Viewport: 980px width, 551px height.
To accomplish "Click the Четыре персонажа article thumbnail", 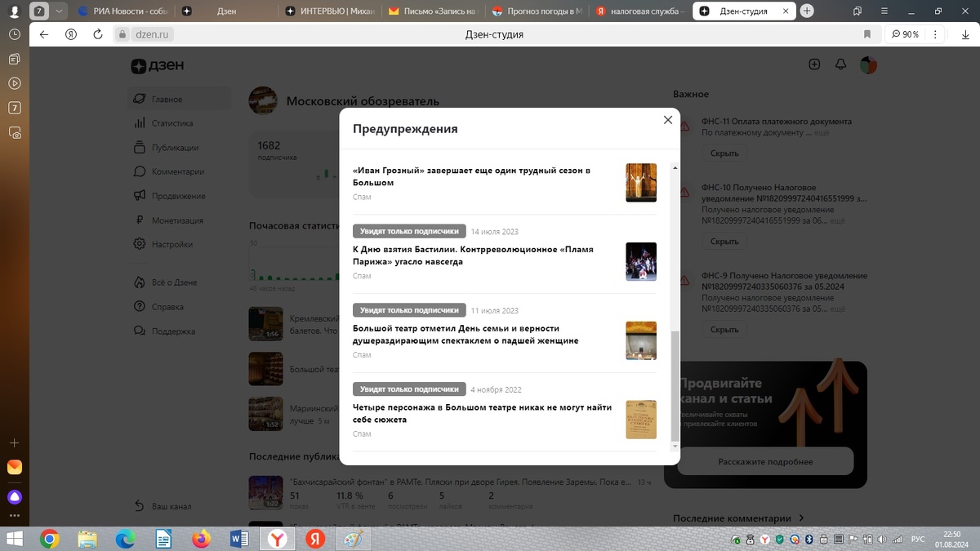I will pos(641,420).
